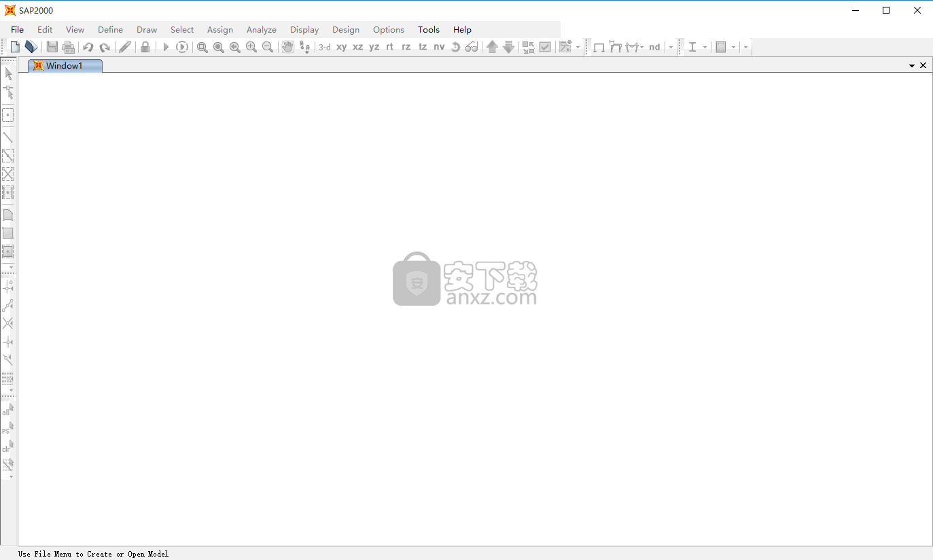Screen dimensions: 933x560
Task: Click the draw rectangular area tool
Action: point(8,233)
